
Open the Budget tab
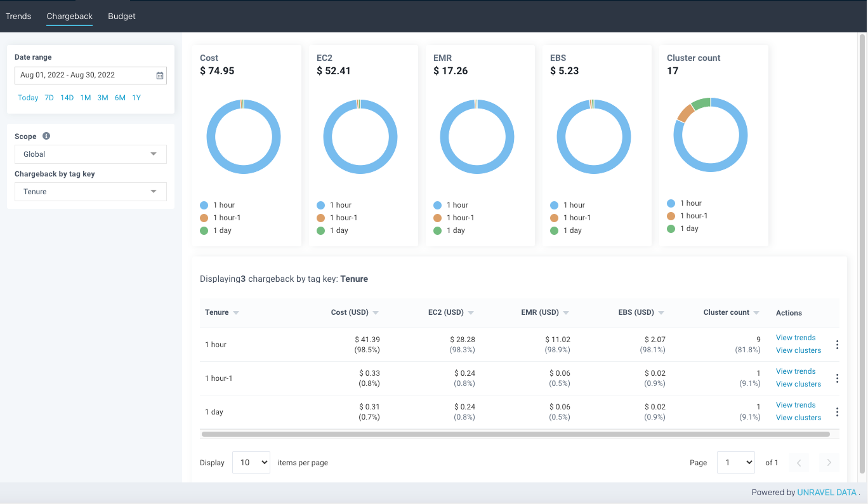tap(122, 16)
